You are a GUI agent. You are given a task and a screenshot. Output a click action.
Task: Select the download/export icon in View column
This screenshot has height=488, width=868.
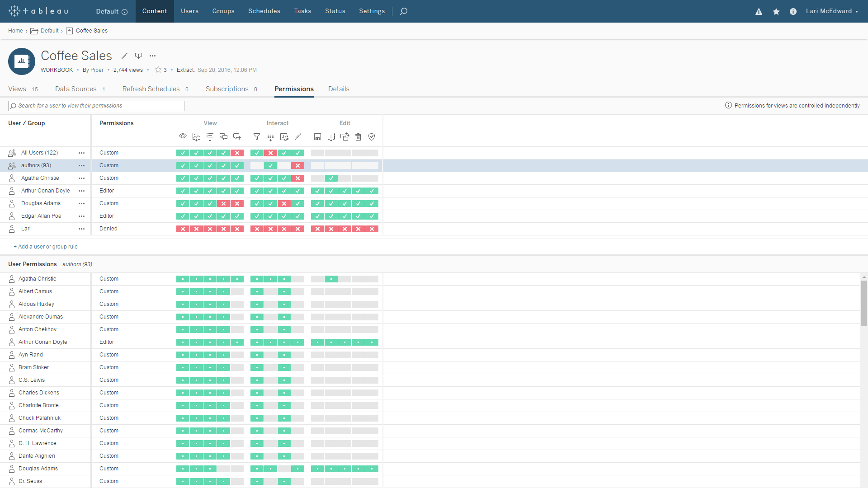pos(196,136)
